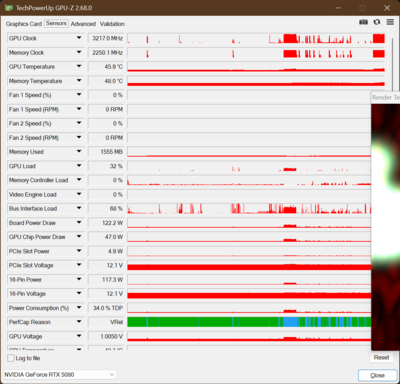Open the GPU Clock sensor dropdown arrow
400x384 pixels.
(79, 38)
